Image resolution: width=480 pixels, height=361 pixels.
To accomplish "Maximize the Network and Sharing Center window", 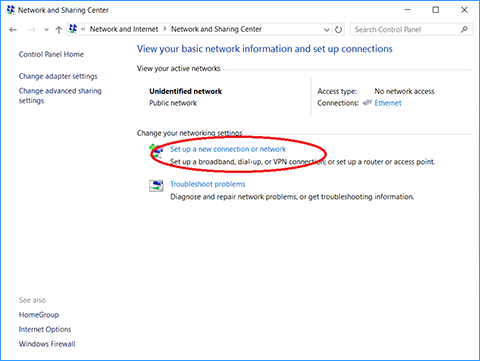I will (x=436, y=10).
